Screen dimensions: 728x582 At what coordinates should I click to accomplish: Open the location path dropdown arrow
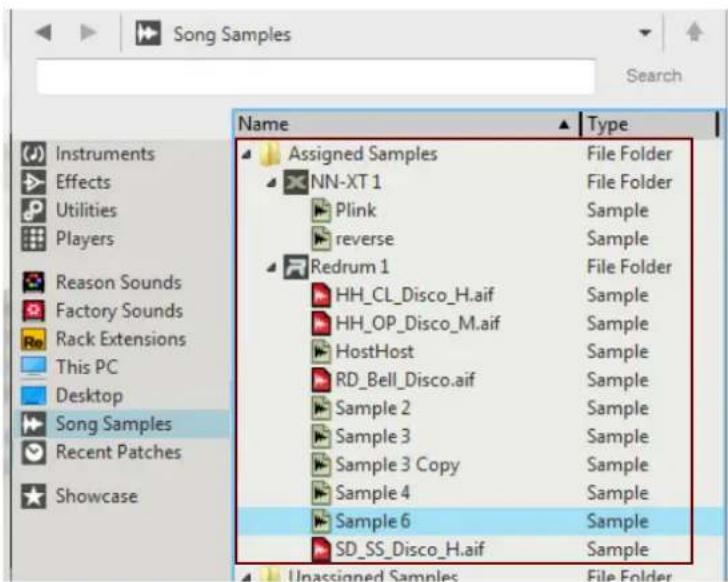(644, 32)
